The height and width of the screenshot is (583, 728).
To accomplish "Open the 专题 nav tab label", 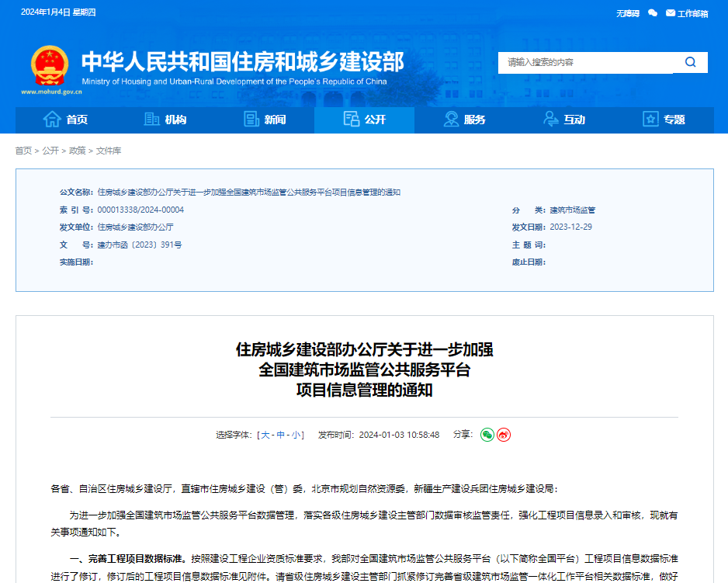I will click(674, 120).
